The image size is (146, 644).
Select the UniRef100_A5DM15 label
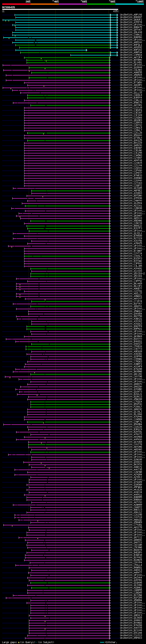(131, 75)
